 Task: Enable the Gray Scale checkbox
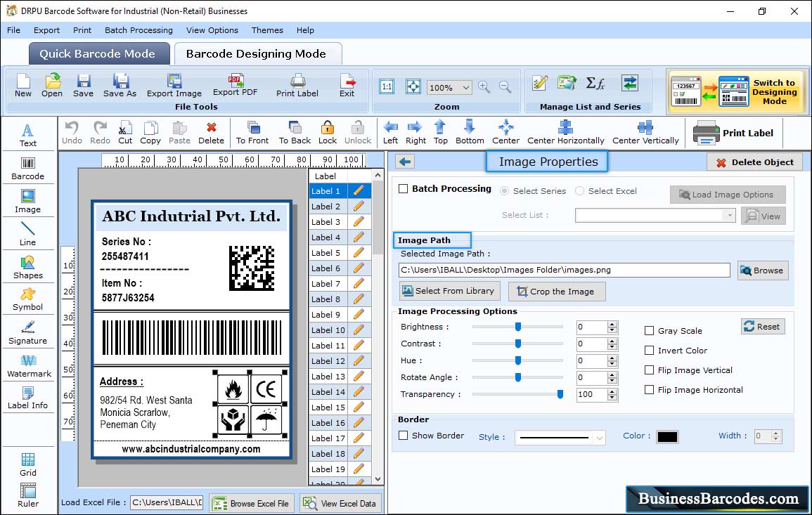point(649,331)
